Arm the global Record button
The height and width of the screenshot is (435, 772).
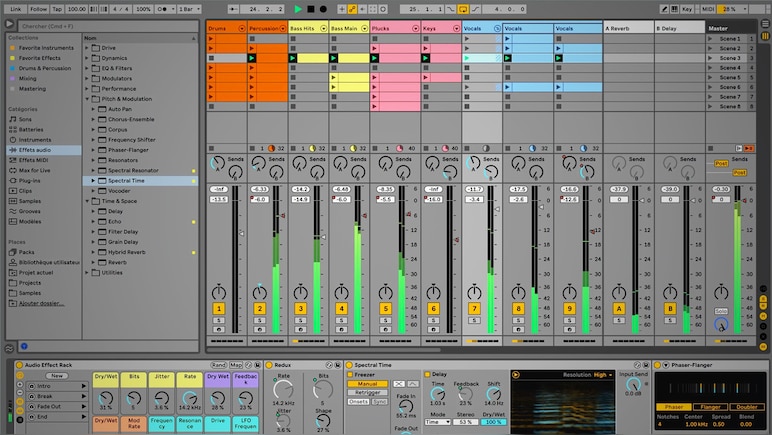pos(323,9)
